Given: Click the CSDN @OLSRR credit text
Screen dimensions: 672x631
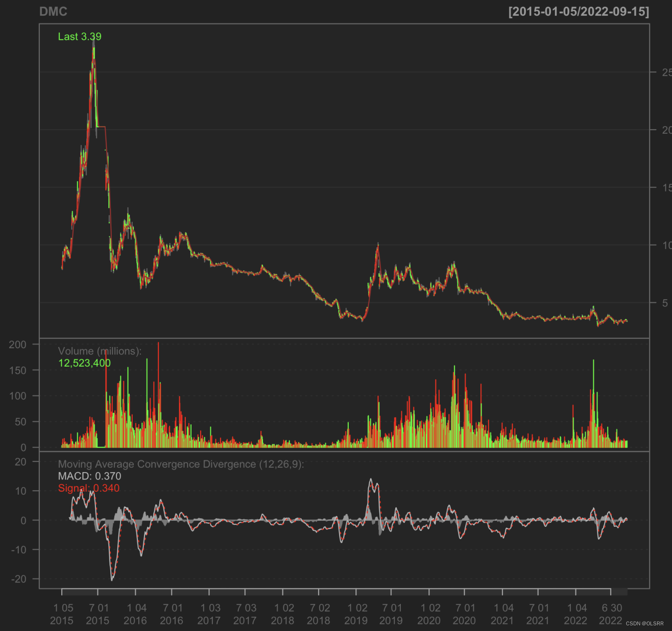Looking at the screenshot, I should (x=645, y=624).
